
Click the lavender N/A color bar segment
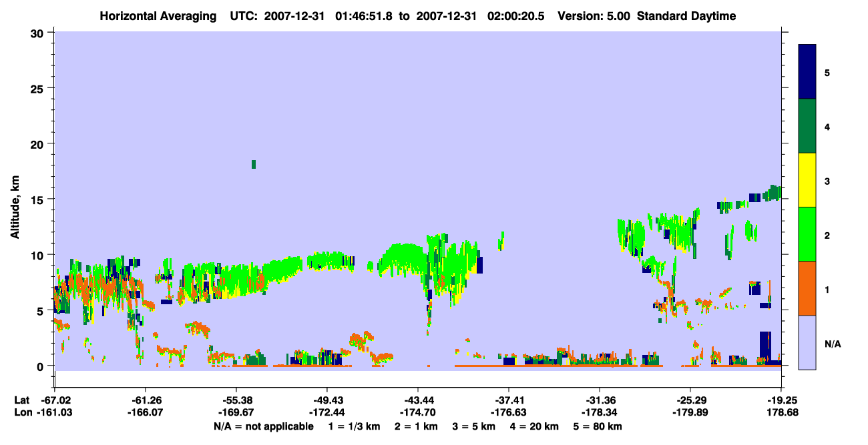[x=807, y=342]
